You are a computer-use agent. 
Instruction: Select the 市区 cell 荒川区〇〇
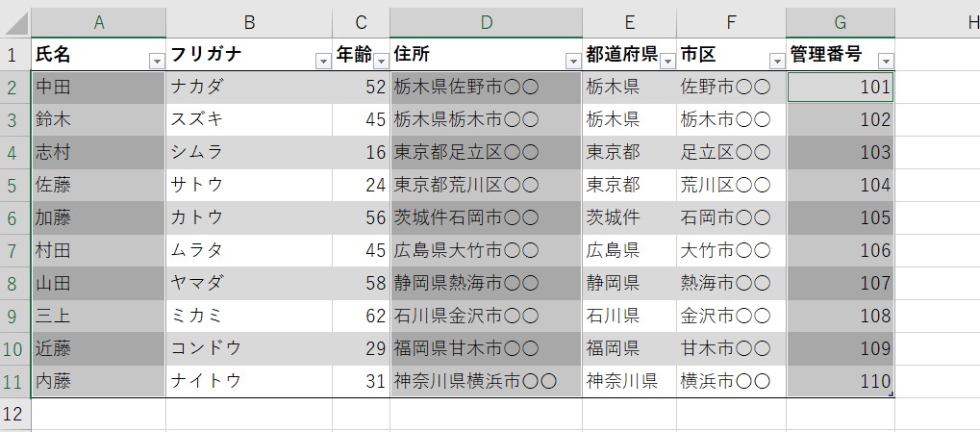click(731, 185)
